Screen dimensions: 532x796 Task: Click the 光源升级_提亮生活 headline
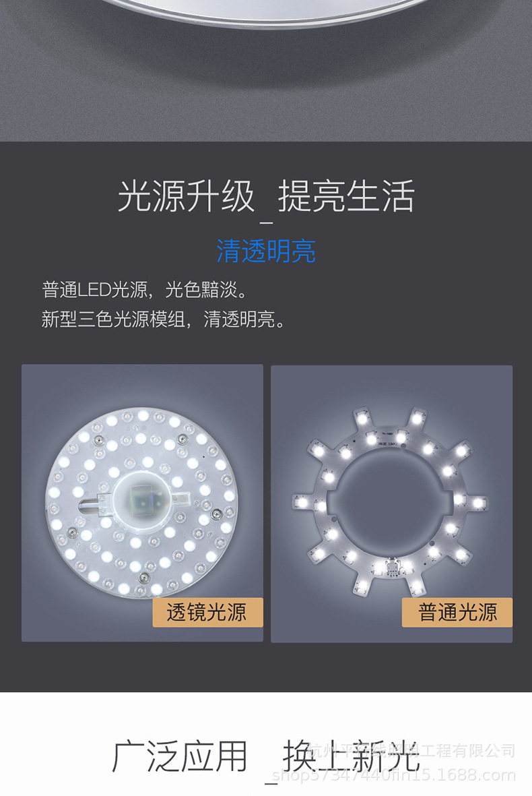[x=266, y=195]
